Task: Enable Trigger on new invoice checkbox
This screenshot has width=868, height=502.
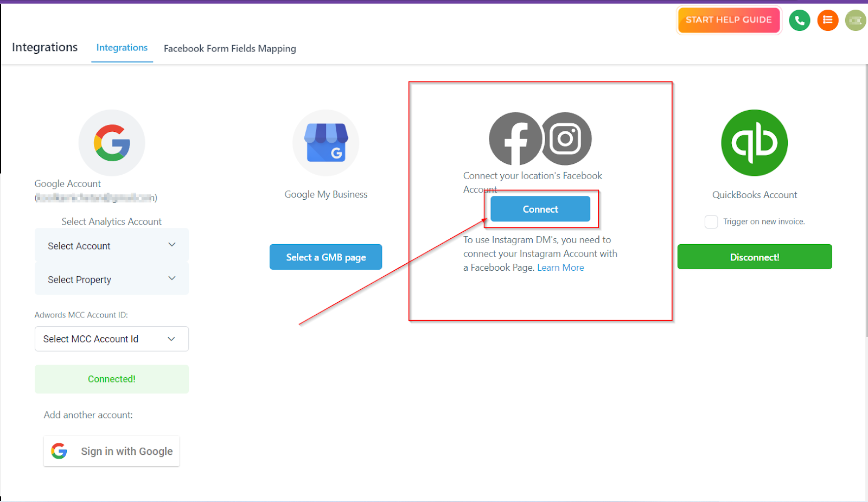Action: 711,221
